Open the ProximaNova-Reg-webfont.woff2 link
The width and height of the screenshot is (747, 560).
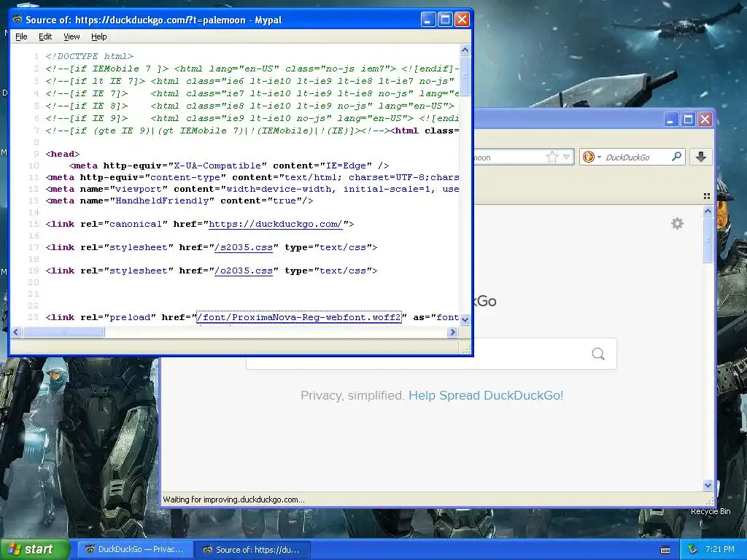pos(298,317)
